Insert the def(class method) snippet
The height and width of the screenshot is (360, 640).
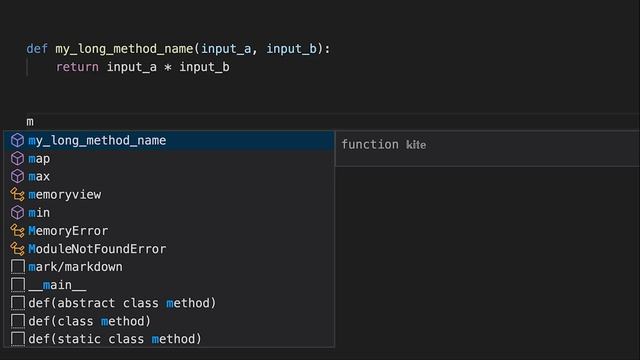[x=169, y=321]
